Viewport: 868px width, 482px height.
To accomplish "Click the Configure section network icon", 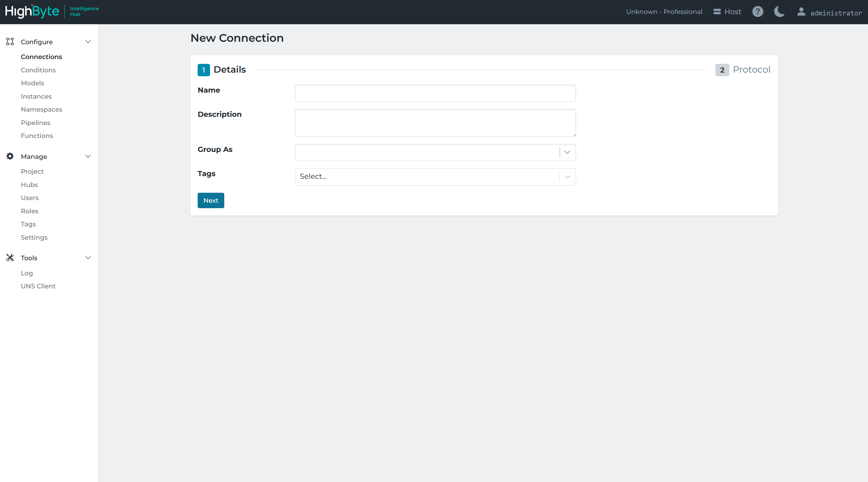I will pos(10,41).
